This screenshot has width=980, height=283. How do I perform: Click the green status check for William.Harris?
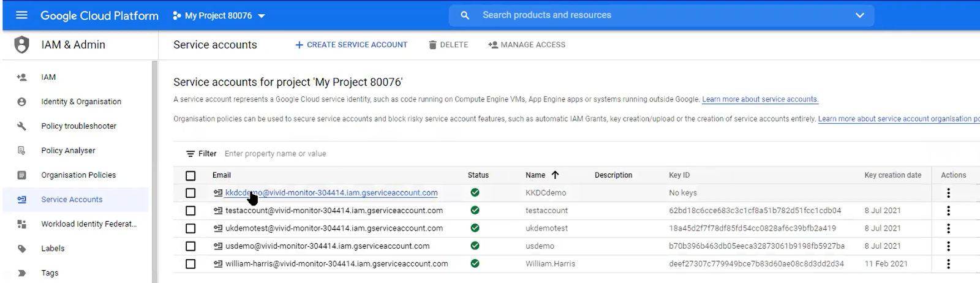click(475, 263)
